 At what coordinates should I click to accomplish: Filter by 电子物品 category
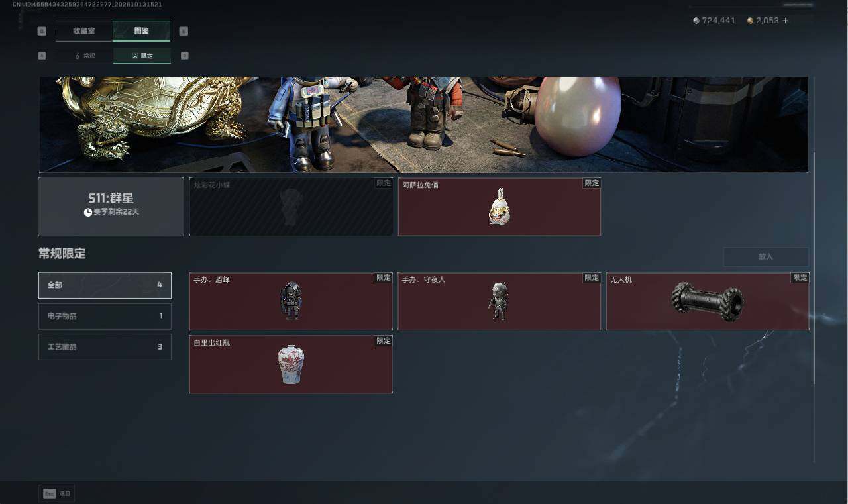105,316
